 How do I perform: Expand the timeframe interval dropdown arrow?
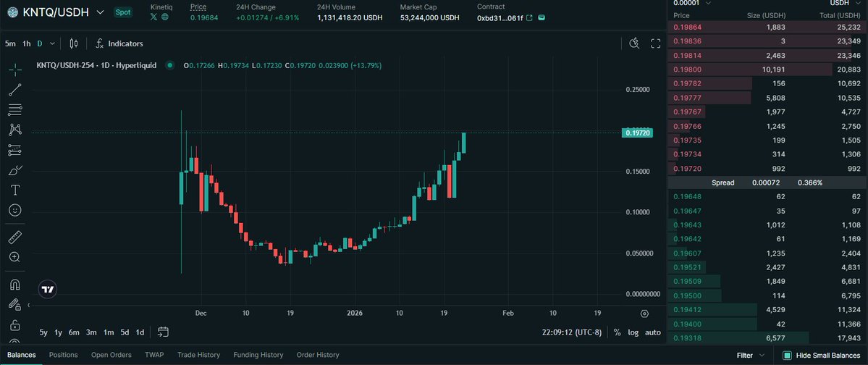53,43
